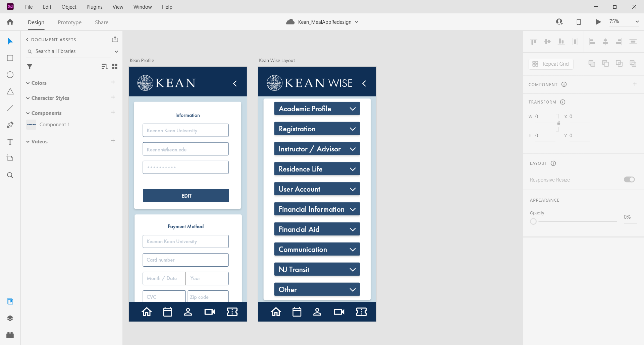Select the Zoom magnifier tool

pos(10,175)
